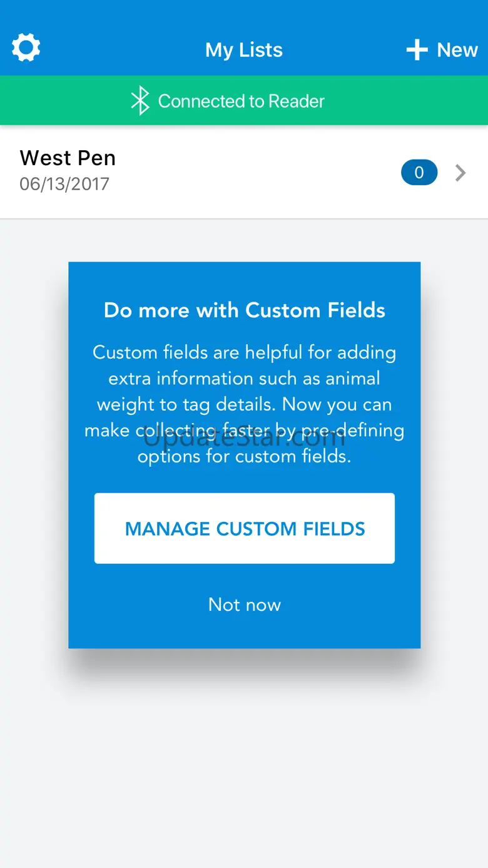Click the Bluetooth icon in green banner
This screenshot has height=868, width=488.
pyautogui.click(x=140, y=101)
